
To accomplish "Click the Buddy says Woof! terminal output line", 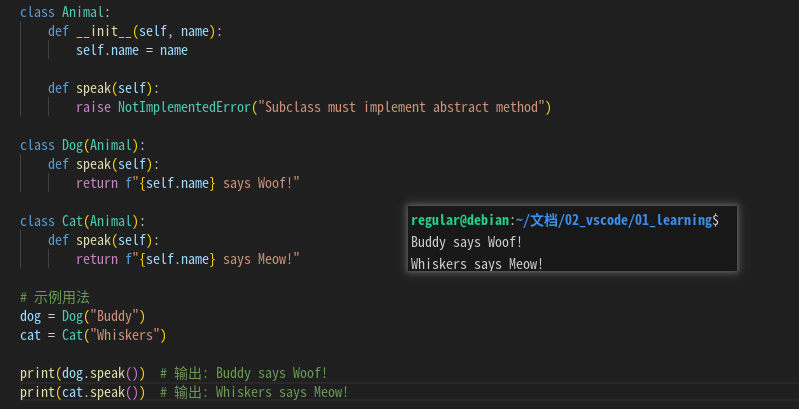I will (x=466, y=241).
